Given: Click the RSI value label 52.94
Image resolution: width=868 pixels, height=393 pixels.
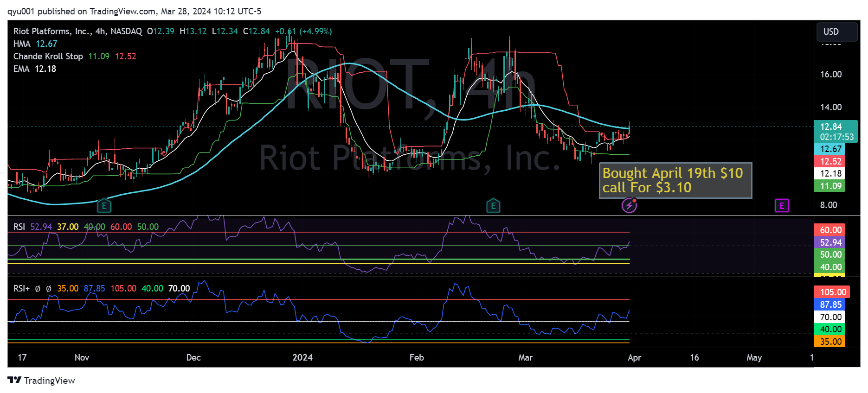Looking at the screenshot, I should click(x=830, y=242).
